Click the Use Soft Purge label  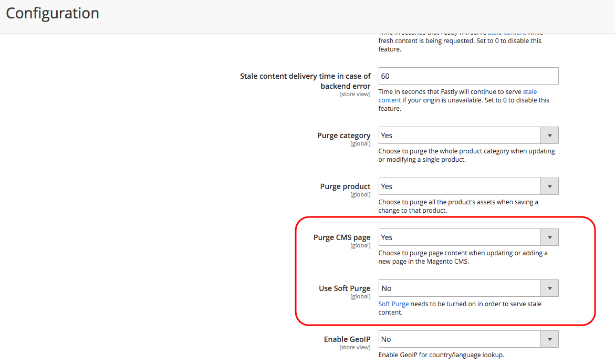[x=345, y=288]
